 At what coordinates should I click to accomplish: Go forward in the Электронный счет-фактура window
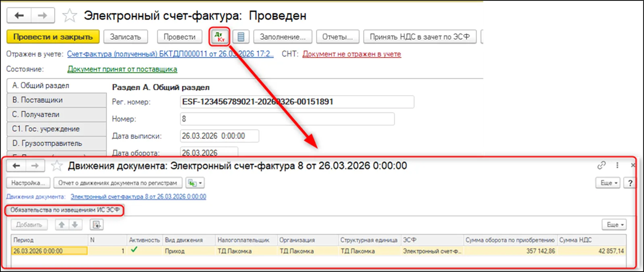pos(43,16)
